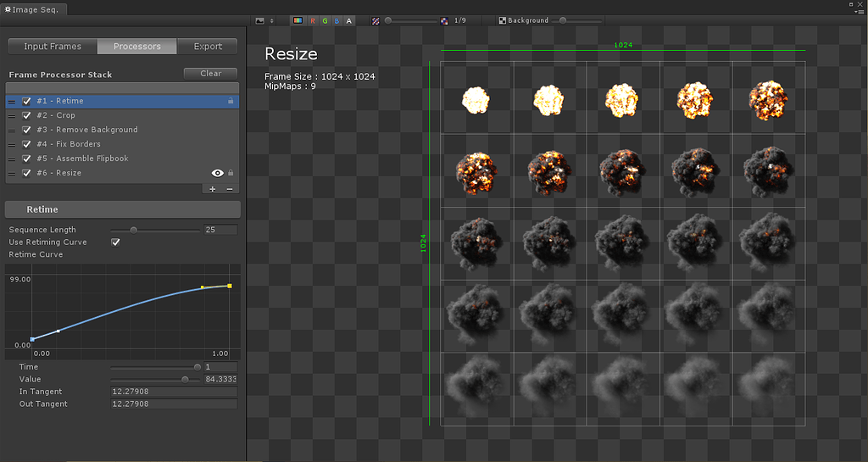The height and width of the screenshot is (462, 868).
Task: Switch to the Export tab
Action: click(208, 47)
